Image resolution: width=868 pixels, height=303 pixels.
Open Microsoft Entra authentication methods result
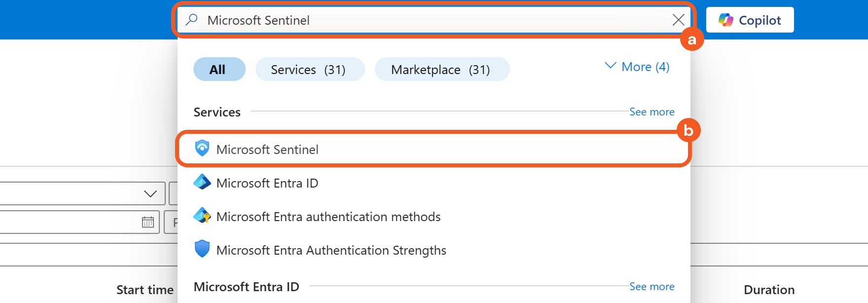(328, 217)
